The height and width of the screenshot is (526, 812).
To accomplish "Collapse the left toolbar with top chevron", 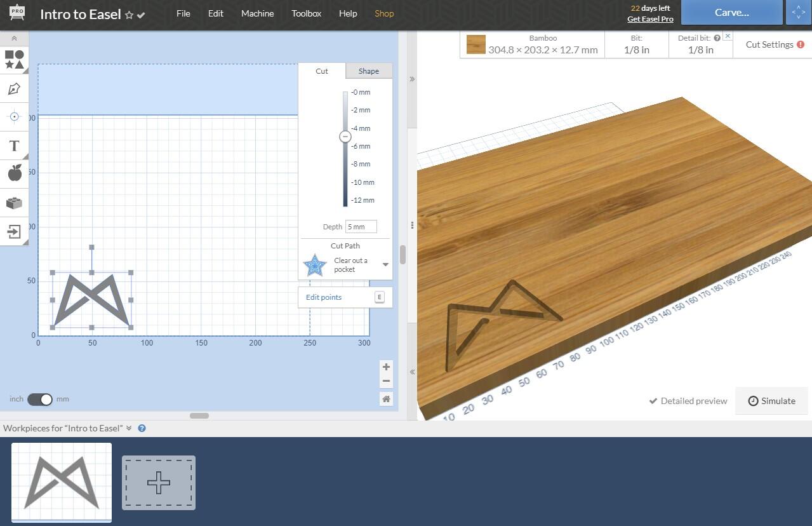I will [x=14, y=39].
